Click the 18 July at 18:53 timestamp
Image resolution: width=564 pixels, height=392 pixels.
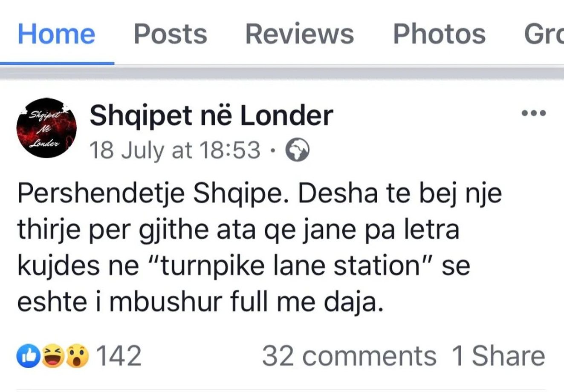tap(175, 150)
